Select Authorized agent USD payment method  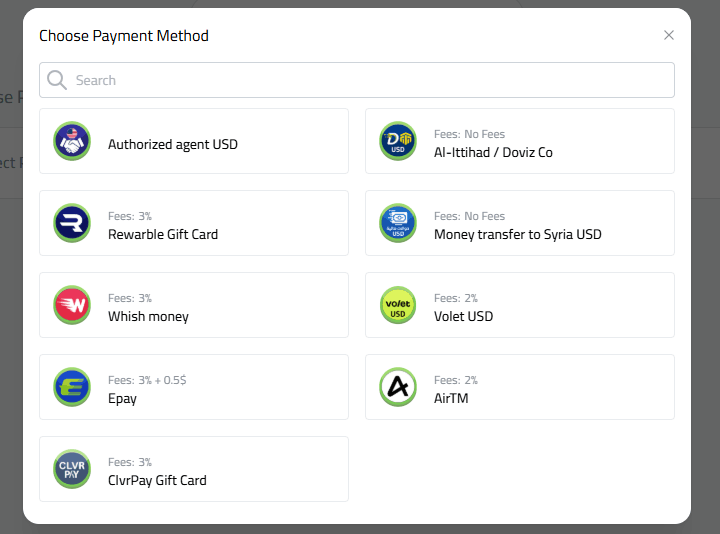click(194, 141)
